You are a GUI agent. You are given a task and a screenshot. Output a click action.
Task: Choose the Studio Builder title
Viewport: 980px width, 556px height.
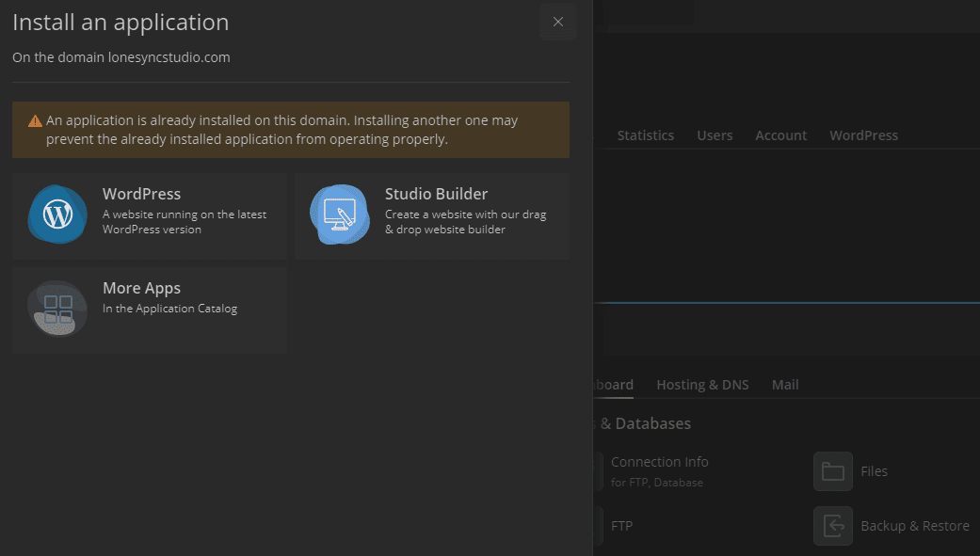[x=436, y=194]
